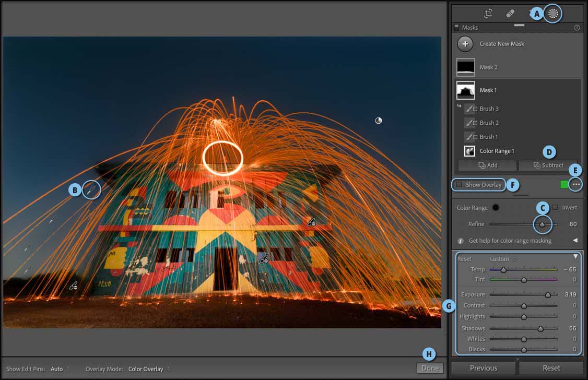588x380 pixels.
Task: Click the Brush 3 component icon
Action: [x=471, y=109]
